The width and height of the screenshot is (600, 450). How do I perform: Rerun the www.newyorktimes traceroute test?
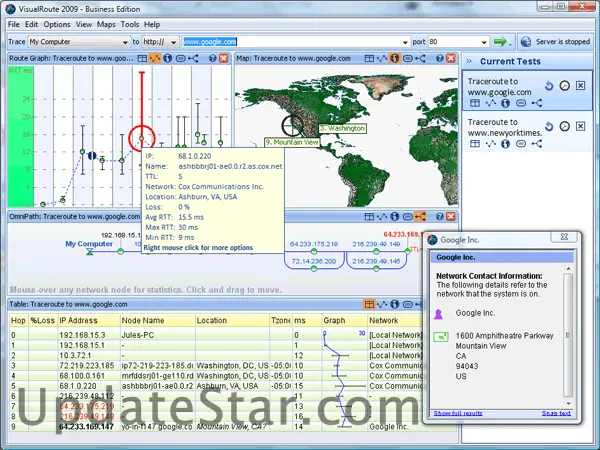(x=549, y=126)
